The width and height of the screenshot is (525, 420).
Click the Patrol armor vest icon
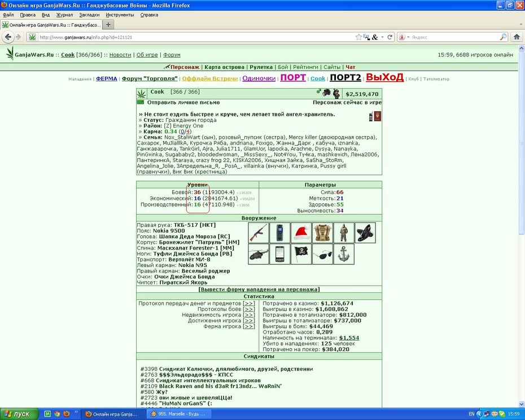click(322, 233)
